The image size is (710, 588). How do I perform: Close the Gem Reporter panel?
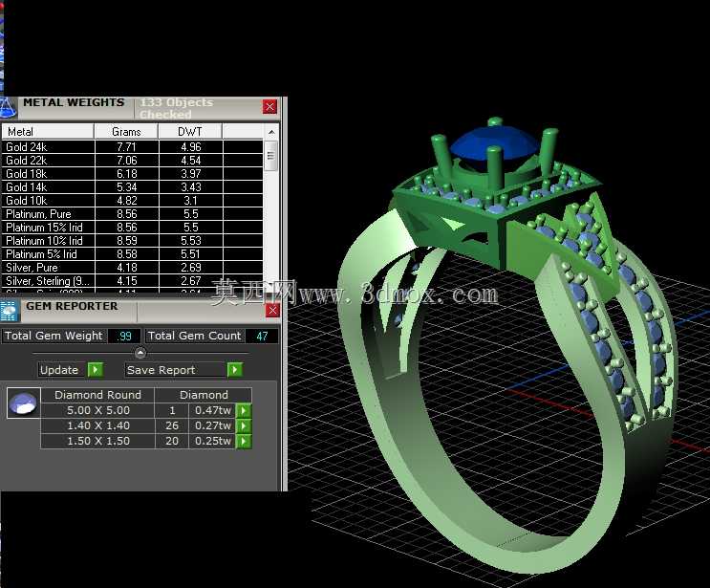click(272, 311)
